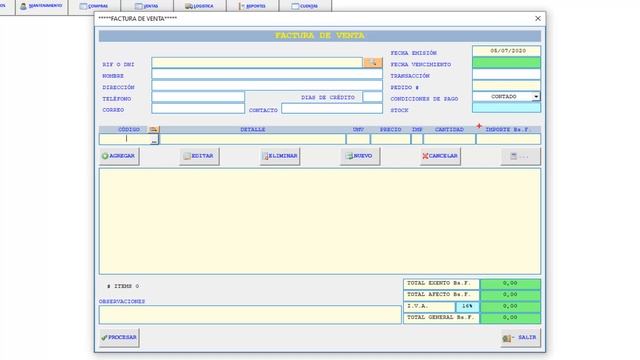The height and width of the screenshot is (360, 640).
Task: Focus the Observaciones text box
Action: pos(250,315)
